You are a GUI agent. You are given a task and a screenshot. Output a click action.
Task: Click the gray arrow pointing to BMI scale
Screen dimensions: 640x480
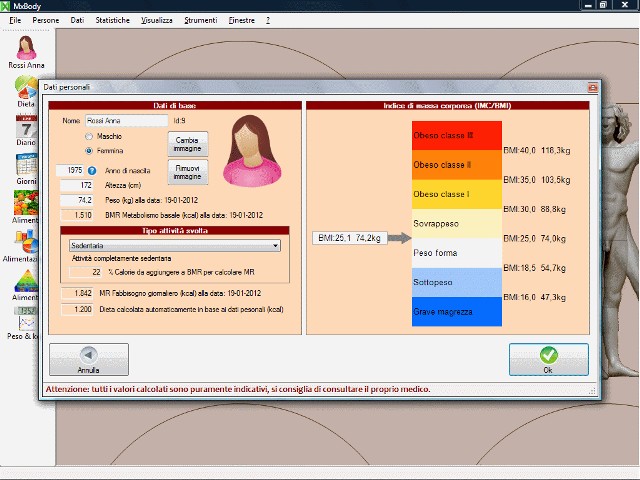397,238
